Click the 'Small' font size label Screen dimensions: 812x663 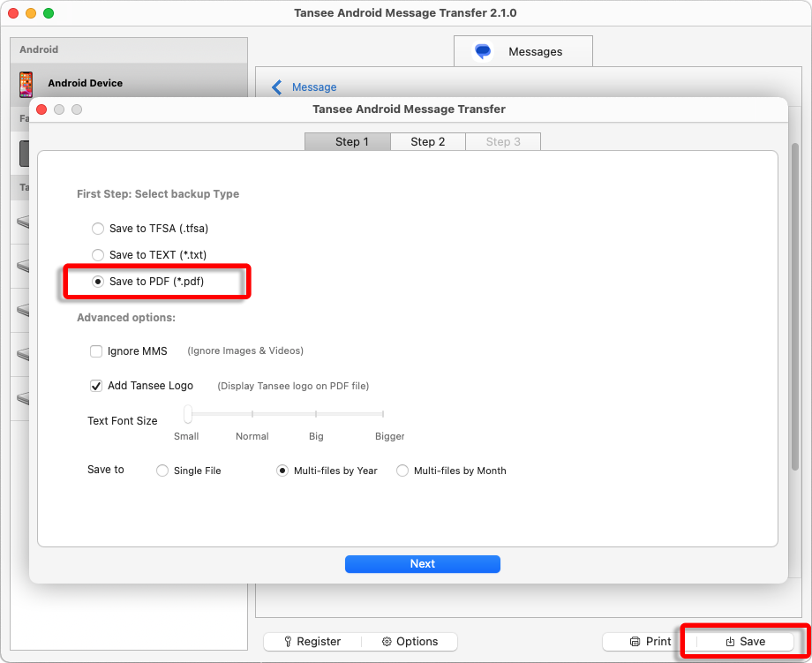(186, 436)
